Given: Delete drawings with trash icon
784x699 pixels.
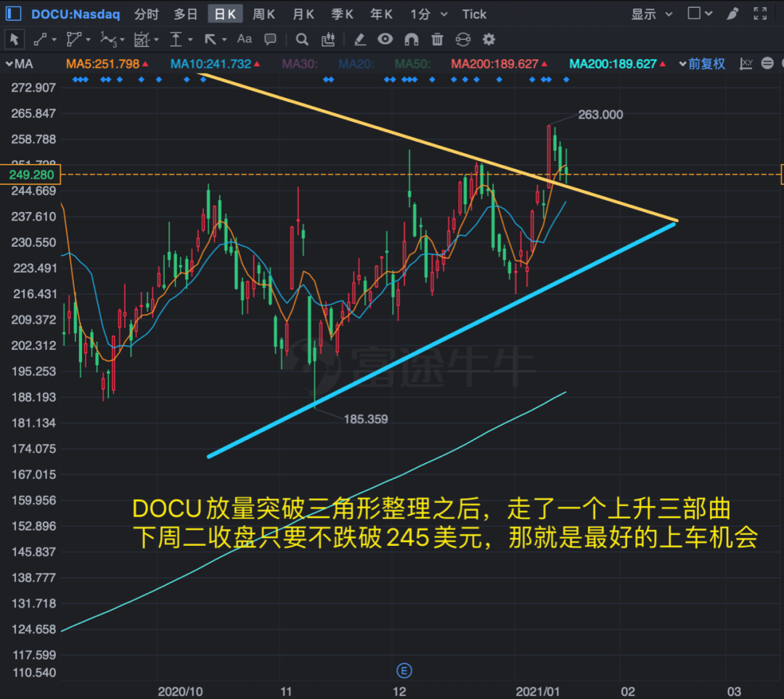Looking at the screenshot, I should click(x=438, y=39).
